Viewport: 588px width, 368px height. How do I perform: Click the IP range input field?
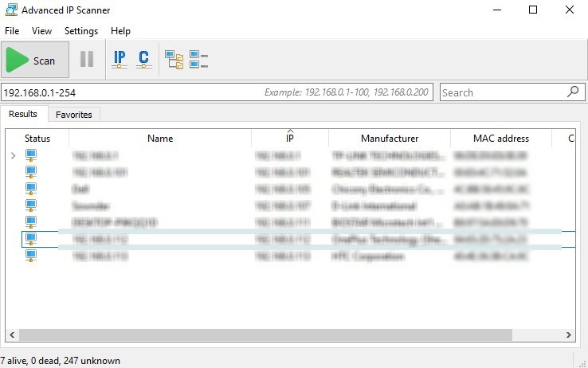click(218, 92)
